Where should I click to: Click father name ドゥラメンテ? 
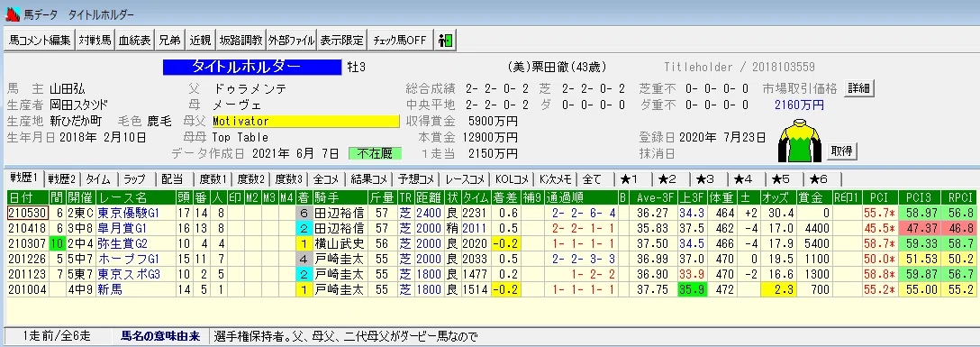click(x=250, y=89)
